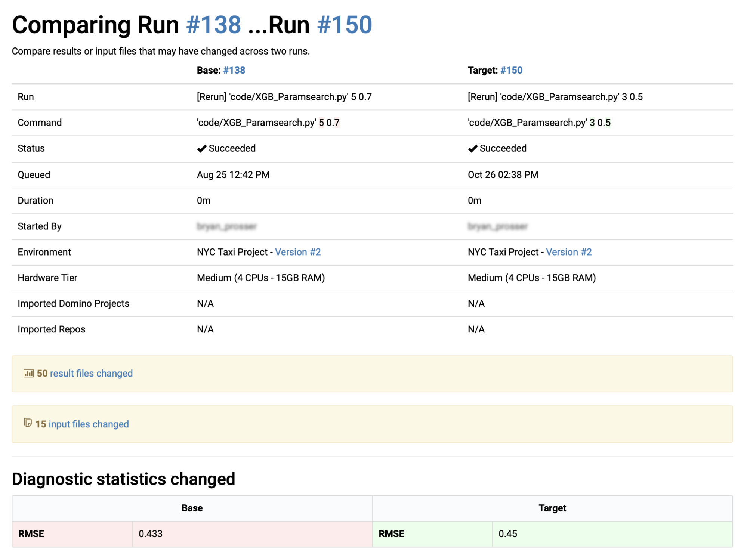
Task: Click base Imported Domino Projects N/A value
Action: [x=205, y=304]
